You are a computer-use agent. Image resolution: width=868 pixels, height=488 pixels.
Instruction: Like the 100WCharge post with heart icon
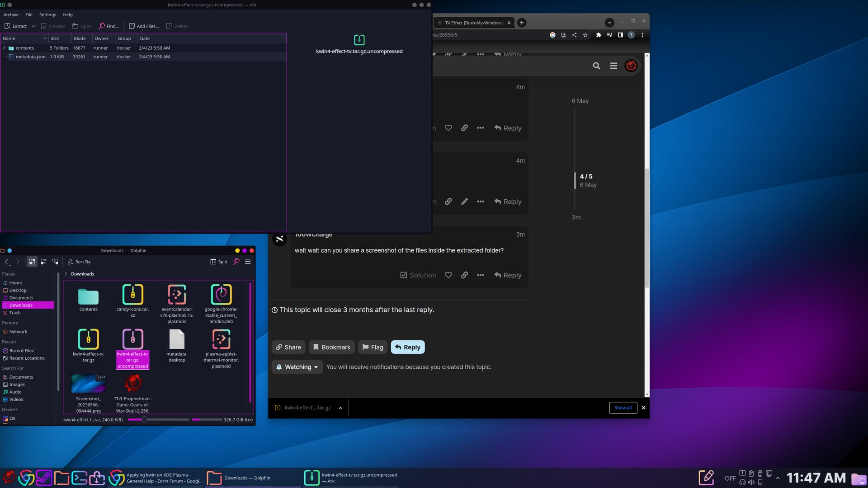point(448,275)
